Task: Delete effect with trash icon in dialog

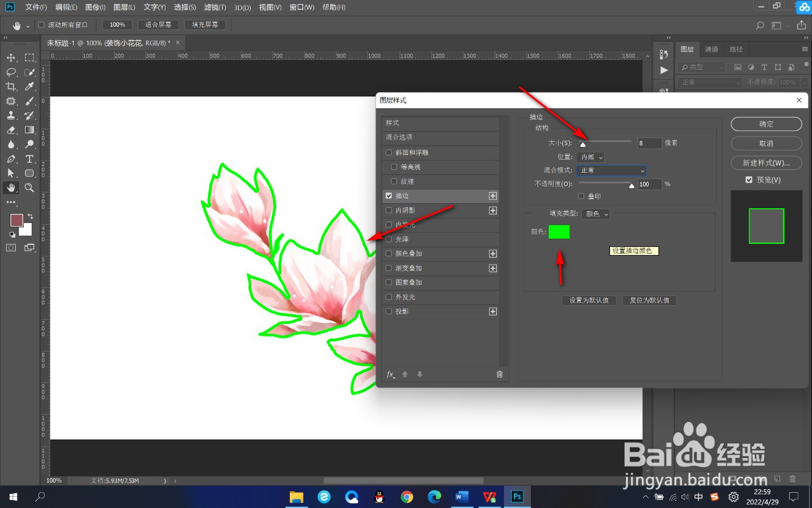Action: tap(499, 374)
